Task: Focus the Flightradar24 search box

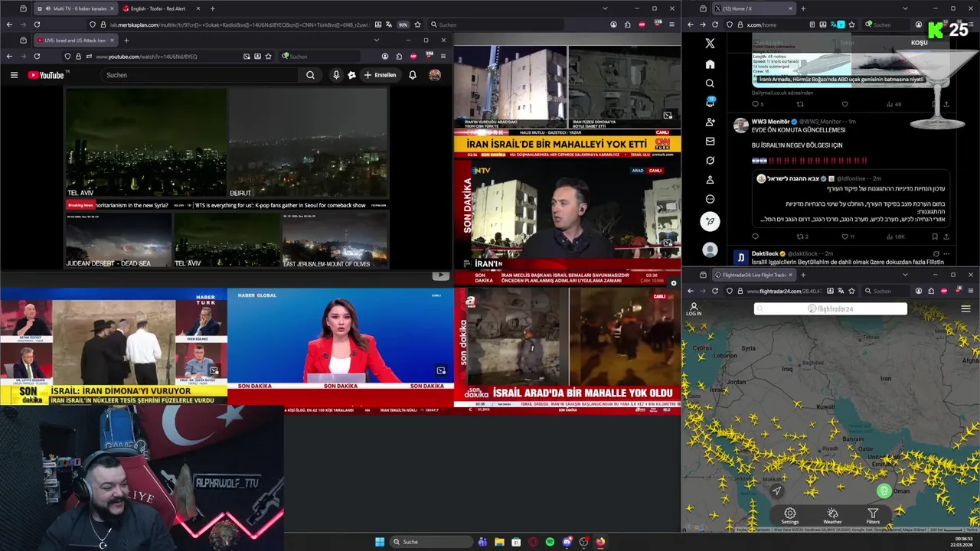Action: (x=831, y=309)
